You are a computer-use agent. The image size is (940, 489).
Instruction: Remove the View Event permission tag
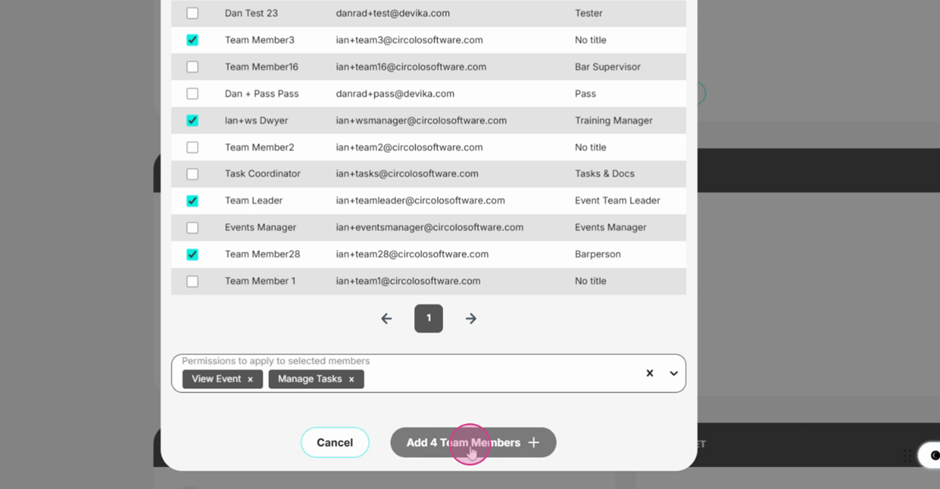click(250, 380)
